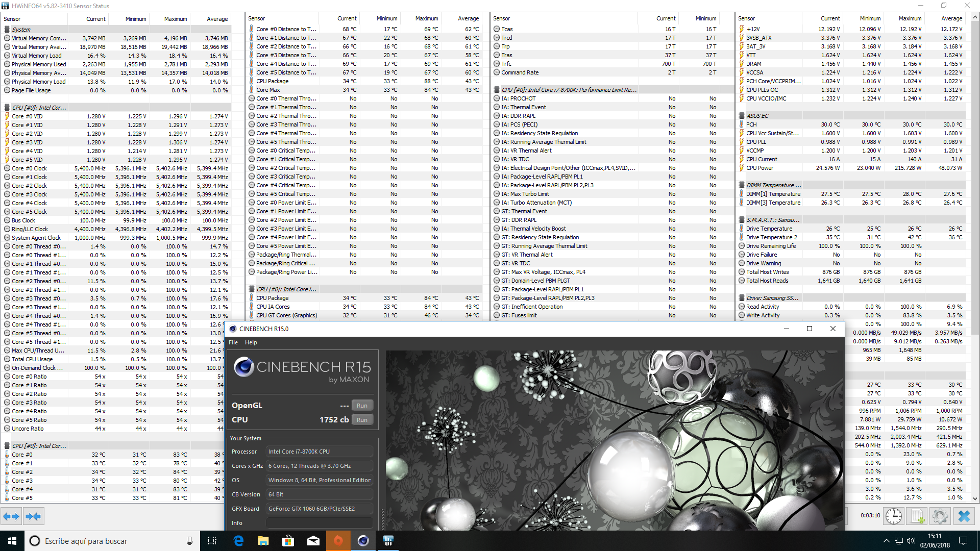Open File Explorer from the taskbar
The height and width of the screenshot is (551, 980).
click(263, 541)
